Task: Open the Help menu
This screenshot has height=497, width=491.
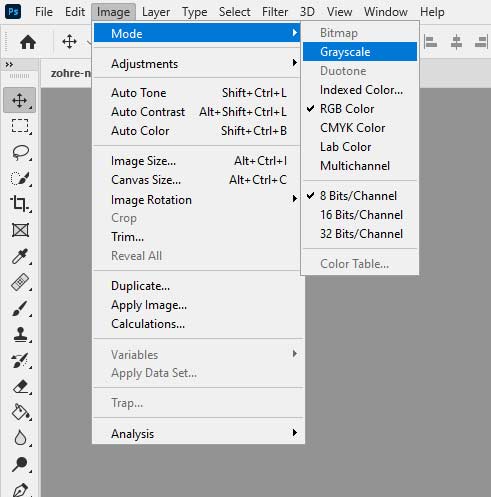Action: pyautogui.click(x=432, y=12)
